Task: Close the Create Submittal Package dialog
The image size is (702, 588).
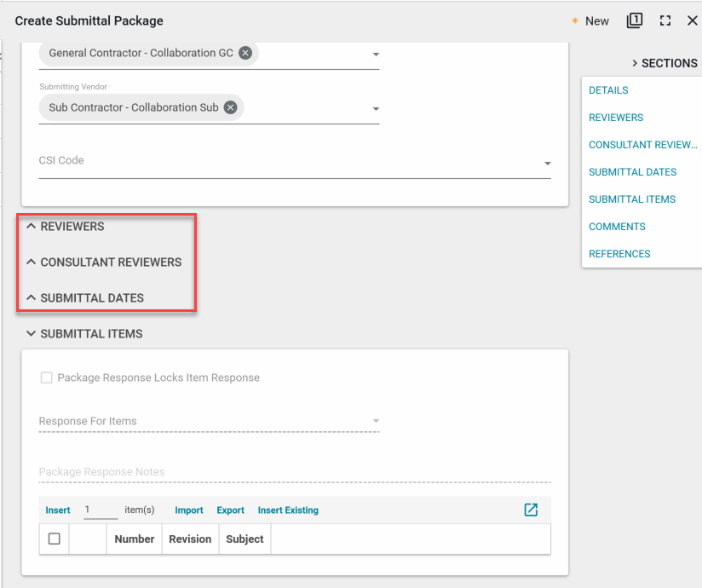Action: click(x=692, y=20)
